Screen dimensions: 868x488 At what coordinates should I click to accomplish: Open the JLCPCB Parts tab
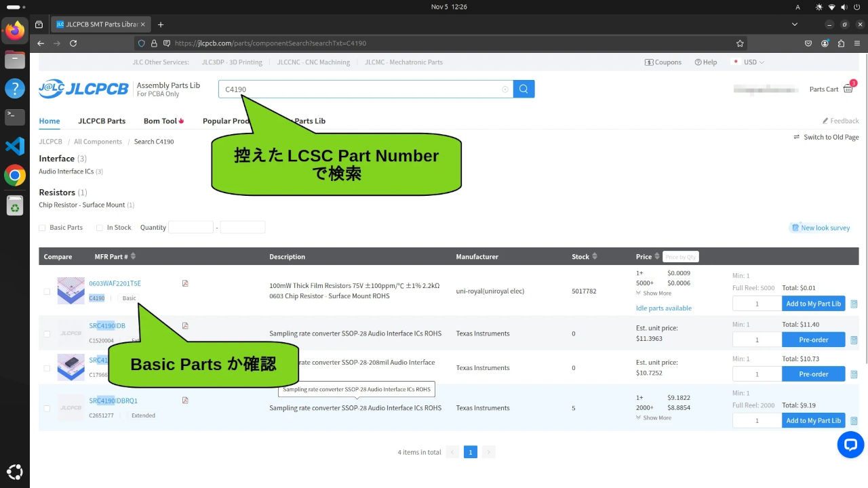coord(102,121)
